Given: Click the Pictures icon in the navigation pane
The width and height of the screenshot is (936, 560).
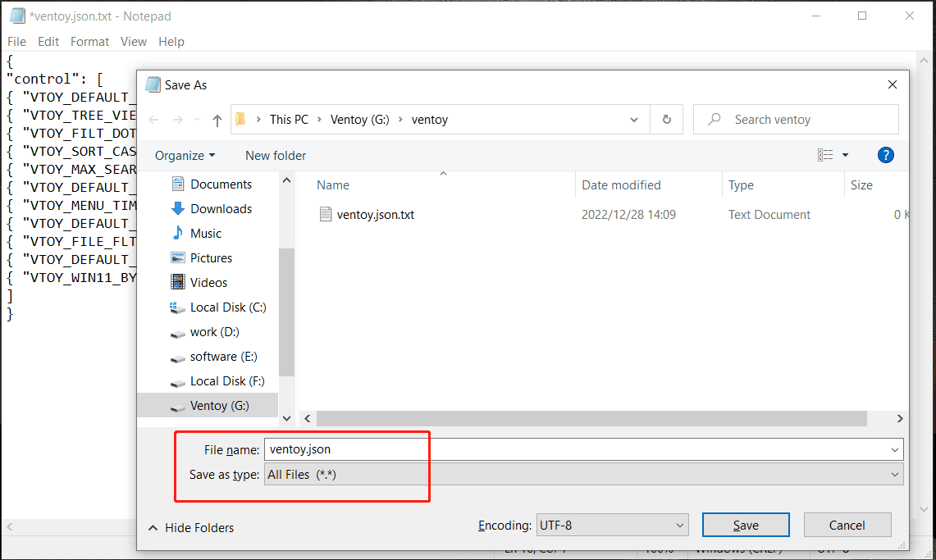Looking at the screenshot, I should point(177,257).
